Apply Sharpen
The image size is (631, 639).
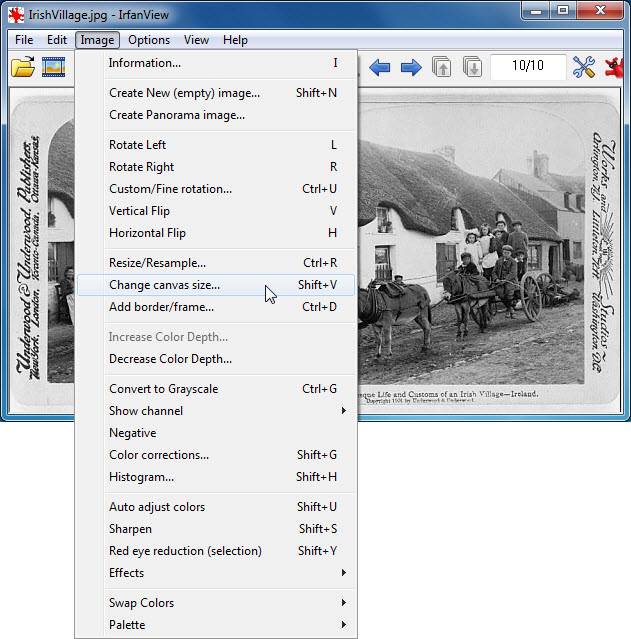(216, 529)
